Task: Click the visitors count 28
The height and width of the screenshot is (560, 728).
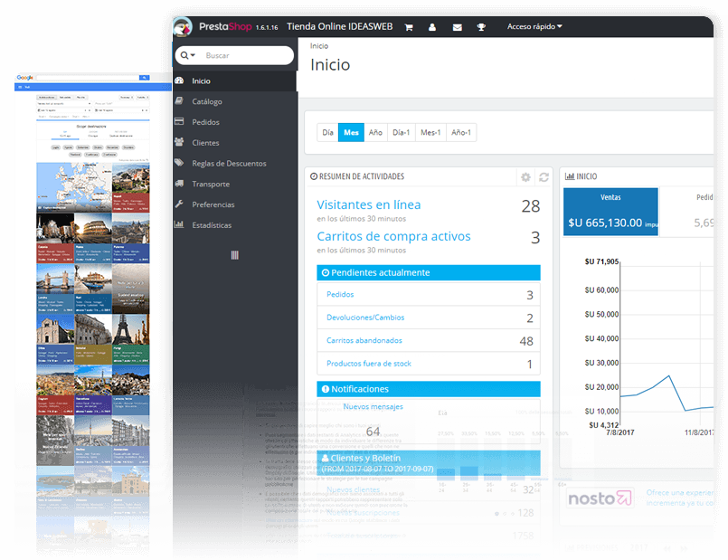Action: coord(530,206)
